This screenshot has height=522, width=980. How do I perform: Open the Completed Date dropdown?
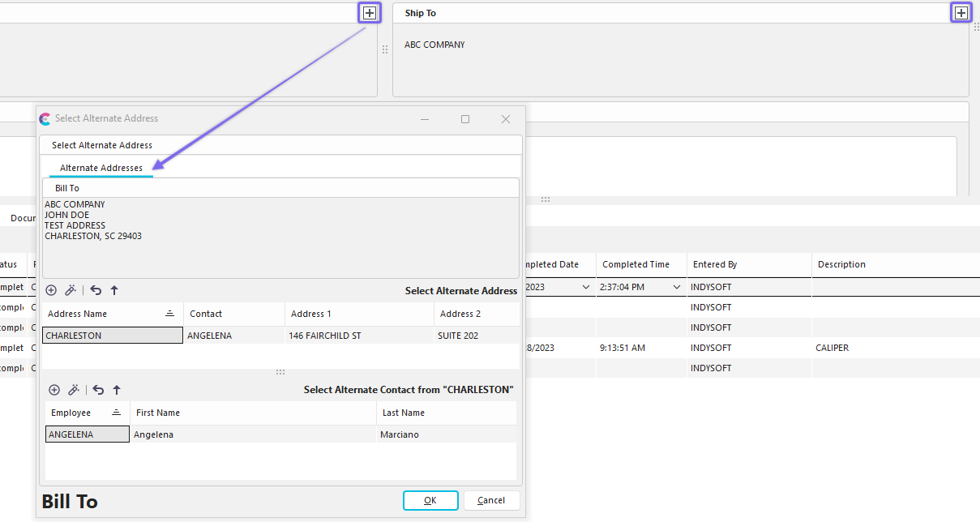pos(586,287)
